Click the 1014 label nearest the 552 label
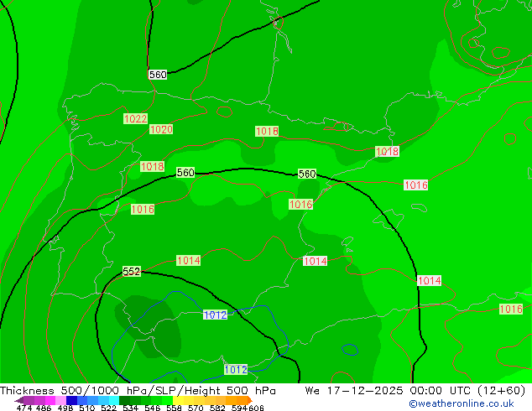This screenshot has height=411, width=532. pos(189,260)
